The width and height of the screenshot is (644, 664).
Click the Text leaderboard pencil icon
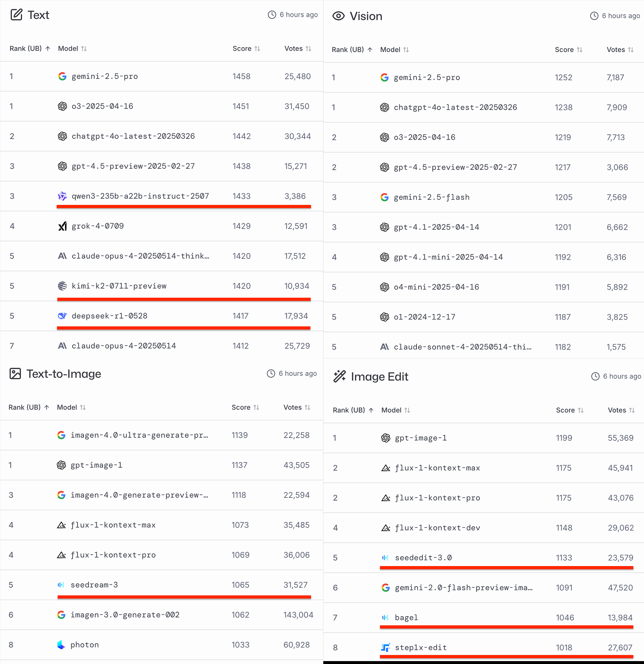16,15
